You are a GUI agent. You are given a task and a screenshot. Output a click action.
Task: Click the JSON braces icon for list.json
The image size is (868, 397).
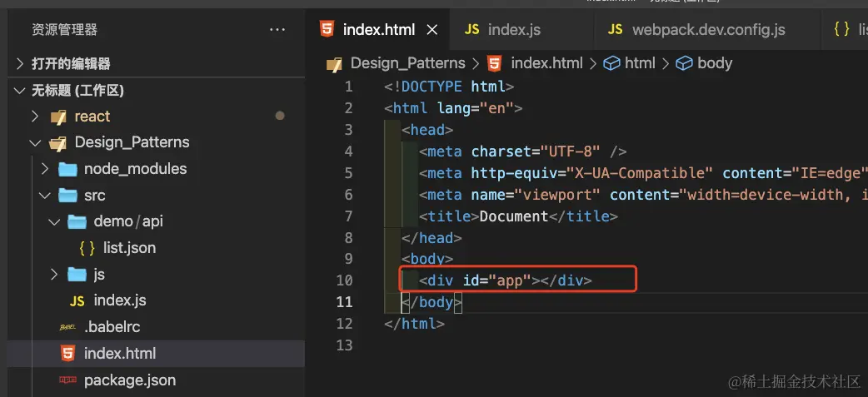pyautogui.click(x=87, y=247)
